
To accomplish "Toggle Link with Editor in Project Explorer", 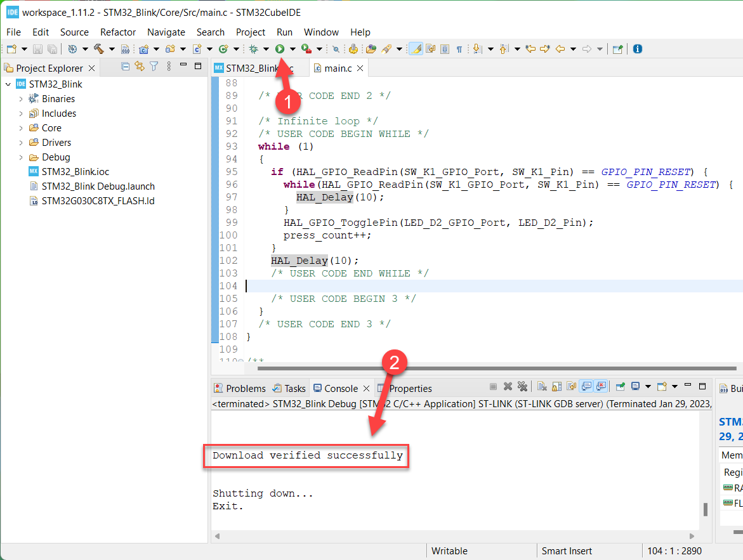I will click(x=140, y=67).
